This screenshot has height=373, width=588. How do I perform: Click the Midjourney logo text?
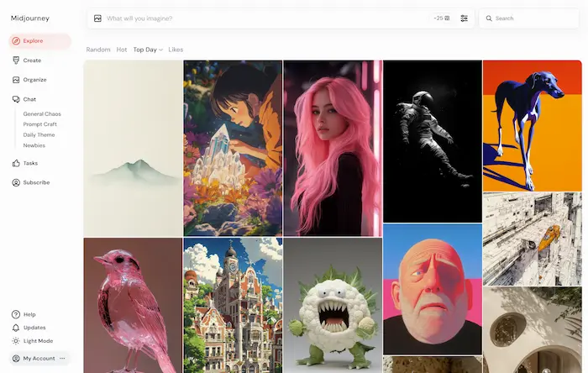30,18
